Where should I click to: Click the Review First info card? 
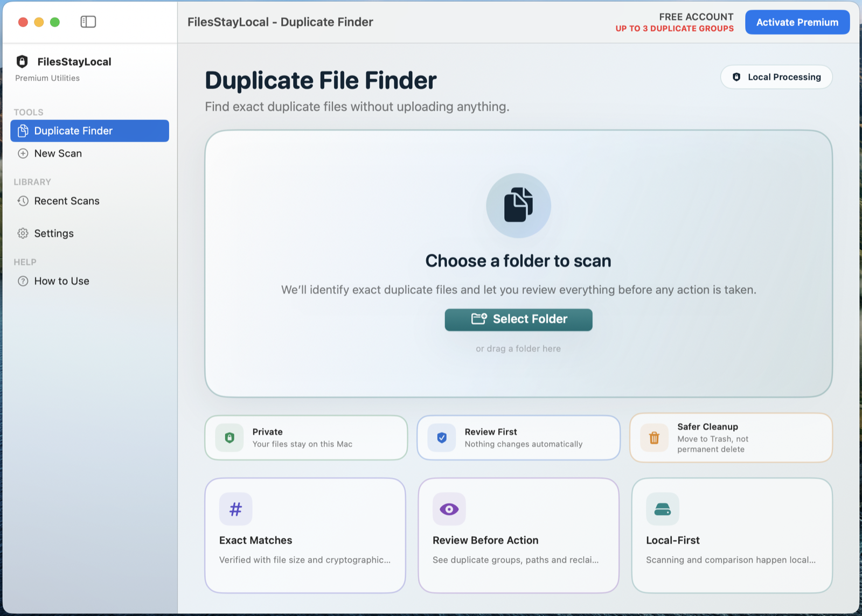[x=518, y=438]
